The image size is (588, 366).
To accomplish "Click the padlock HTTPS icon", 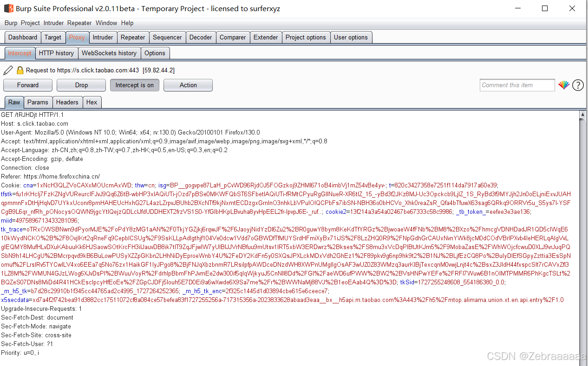I will [20, 70].
